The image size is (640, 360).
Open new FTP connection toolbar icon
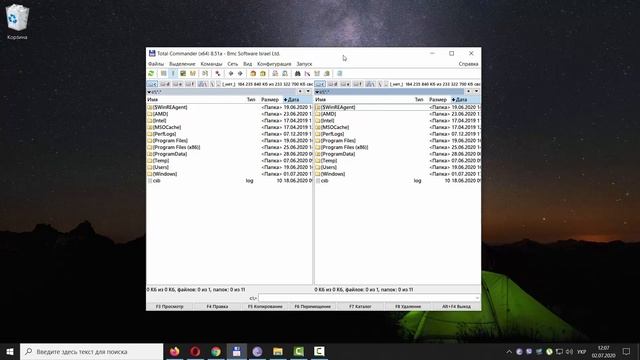click(x=285, y=73)
